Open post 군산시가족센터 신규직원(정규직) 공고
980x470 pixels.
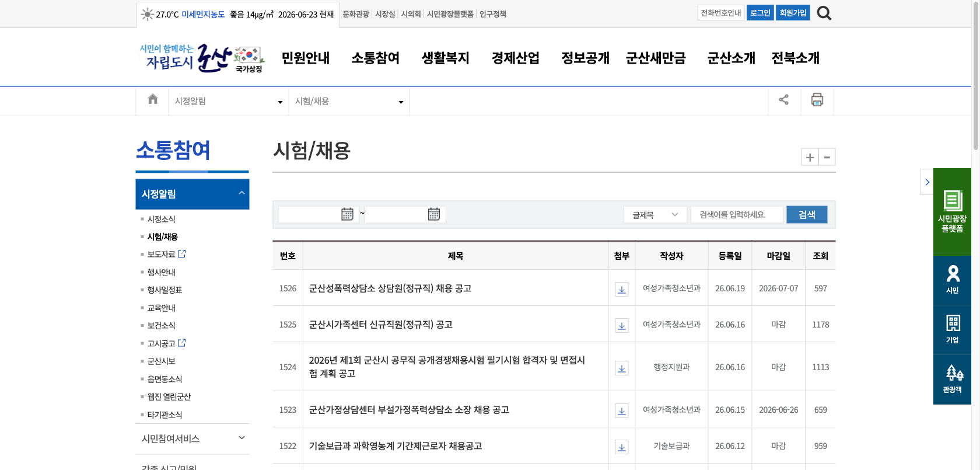point(381,325)
